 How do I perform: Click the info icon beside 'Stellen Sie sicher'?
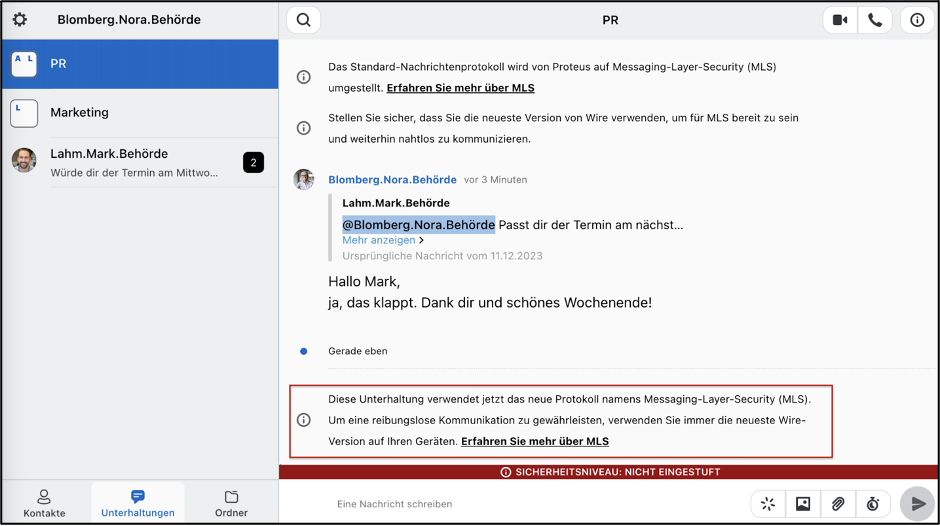click(304, 128)
